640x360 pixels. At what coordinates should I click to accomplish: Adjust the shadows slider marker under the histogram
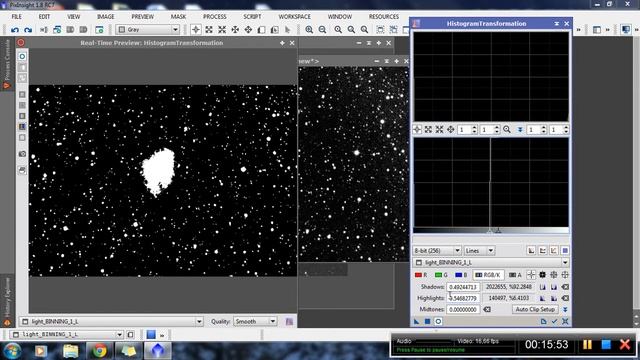pos(490,231)
